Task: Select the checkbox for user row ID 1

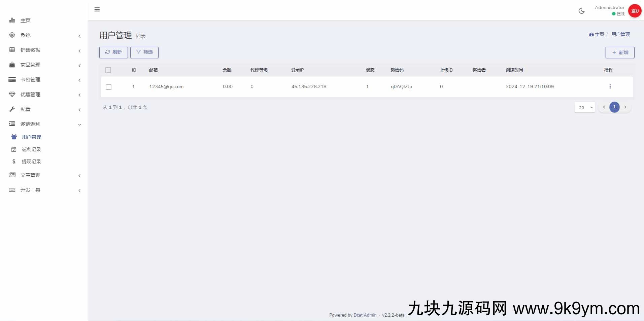Action: [108, 87]
